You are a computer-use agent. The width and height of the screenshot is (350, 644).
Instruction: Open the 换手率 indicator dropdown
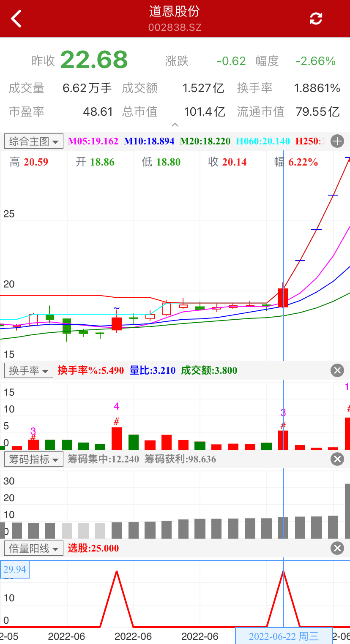click(29, 371)
